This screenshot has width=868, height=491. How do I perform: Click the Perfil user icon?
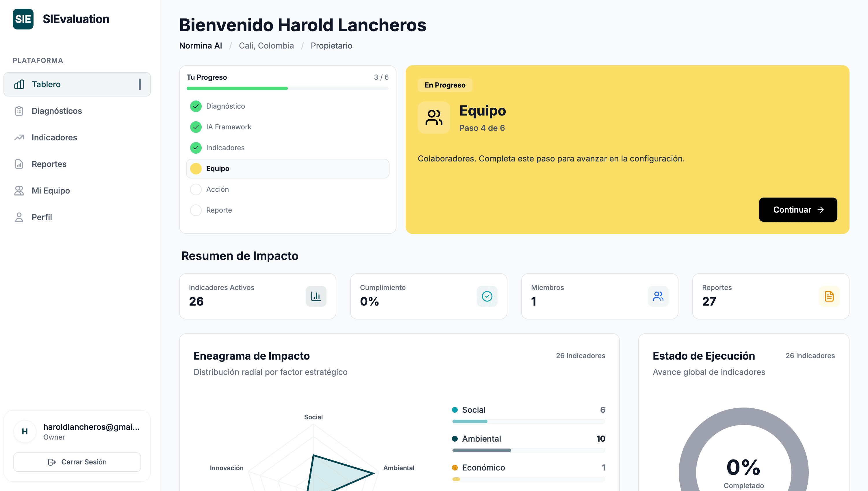tap(19, 217)
